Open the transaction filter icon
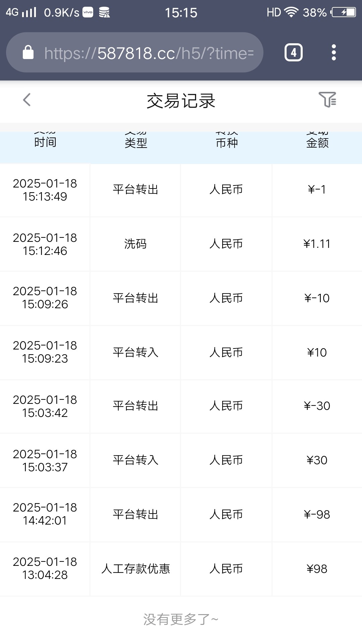The image size is (362, 644). coord(327,100)
